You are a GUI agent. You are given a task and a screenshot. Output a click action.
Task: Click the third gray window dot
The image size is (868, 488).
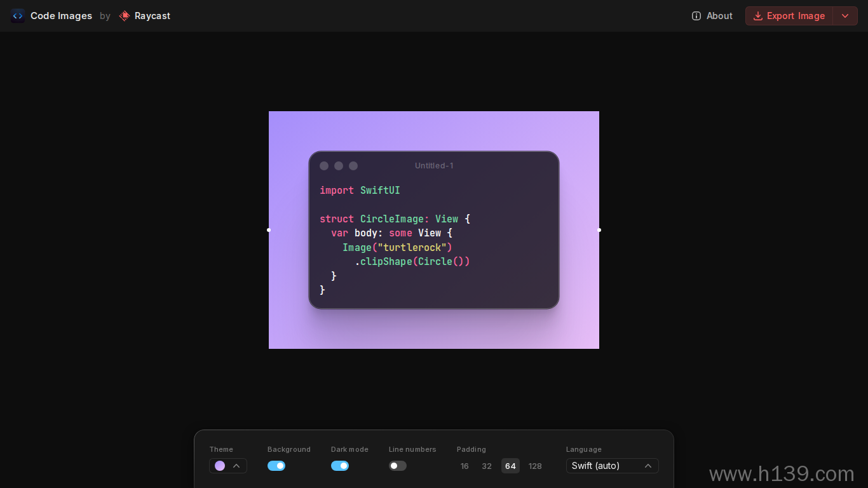coord(353,166)
